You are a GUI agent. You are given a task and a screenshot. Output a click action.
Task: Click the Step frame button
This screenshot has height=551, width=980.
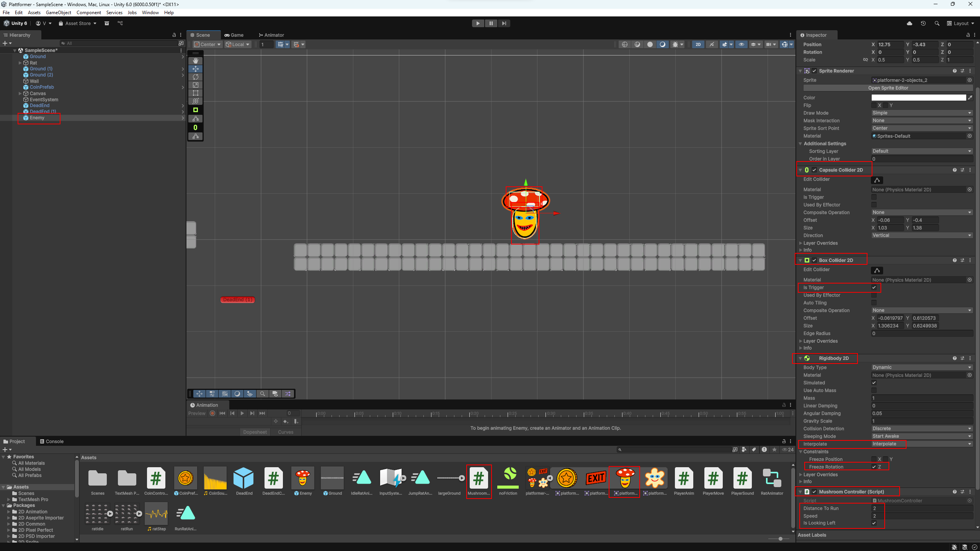[504, 23]
